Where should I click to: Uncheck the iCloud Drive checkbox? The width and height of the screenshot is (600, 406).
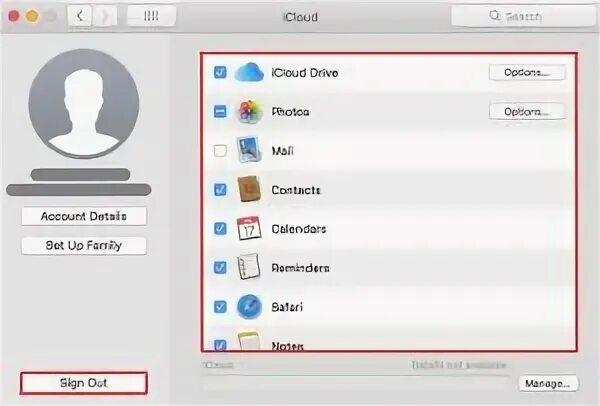point(220,72)
